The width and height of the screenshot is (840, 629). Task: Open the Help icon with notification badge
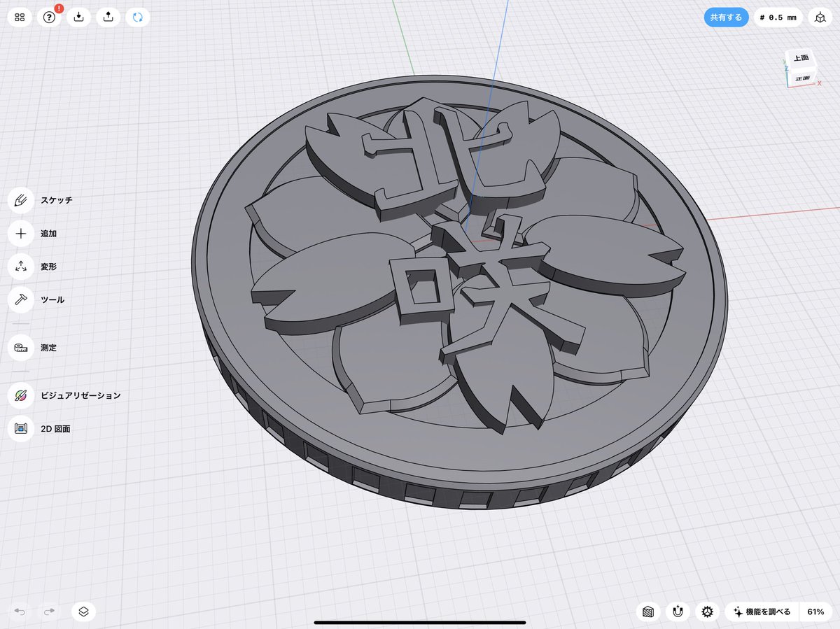click(48, 17)
